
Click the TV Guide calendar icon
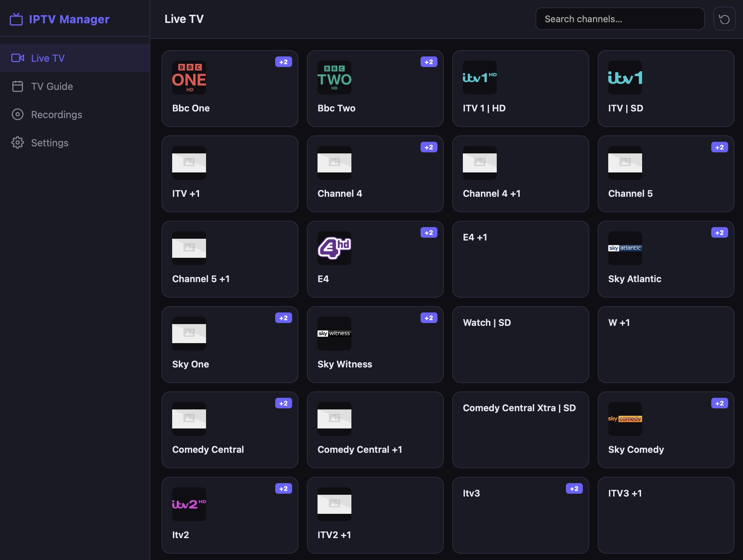tap(18, 86)
